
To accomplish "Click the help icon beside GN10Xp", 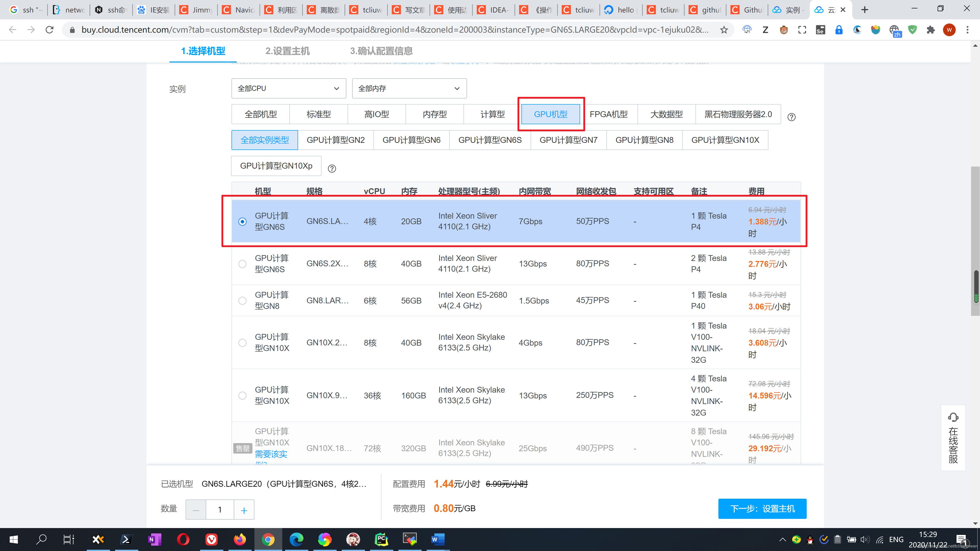I will (332, 168).
